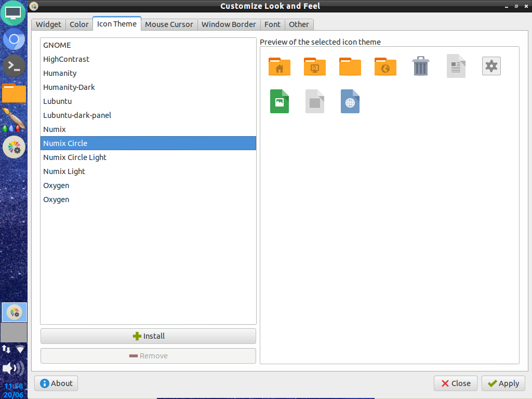This screenshot has width=532, height=399.
Task: Open the About dialog
Action: [x=56, y=383]
